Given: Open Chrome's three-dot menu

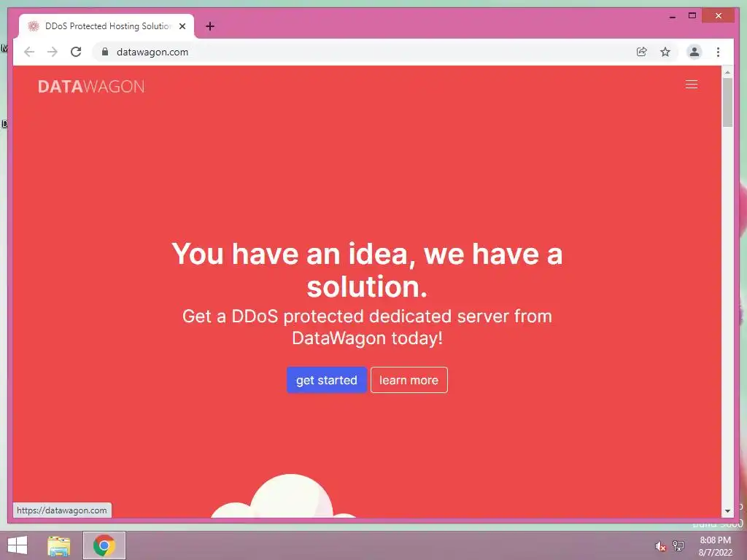Looking at the screenshot, I should point(718,52).
